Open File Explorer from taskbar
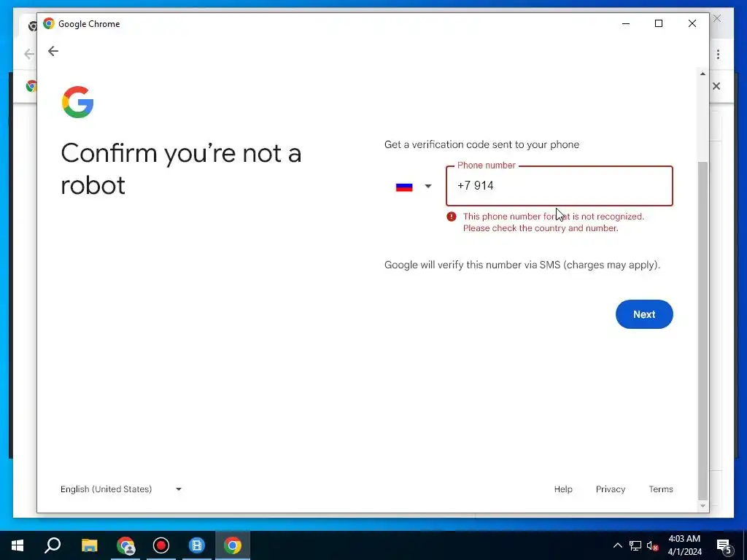Viewport: 747px width, 560px height. (89, 545)
